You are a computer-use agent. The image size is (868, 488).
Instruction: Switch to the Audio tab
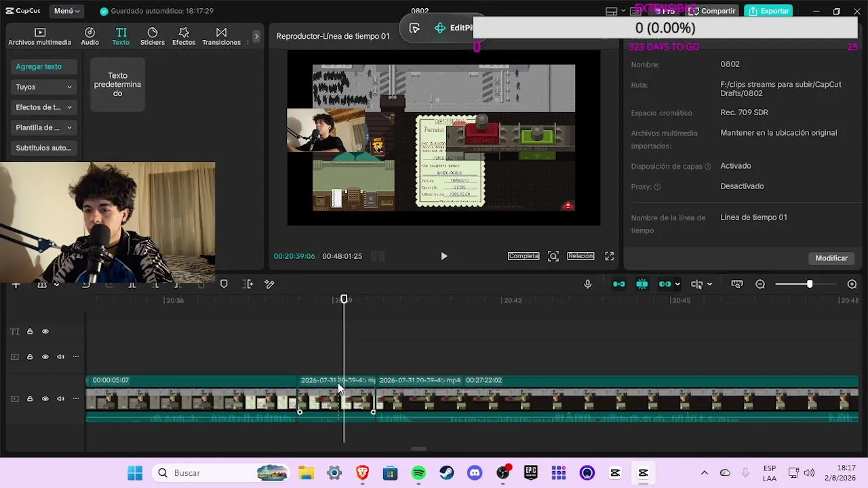90,37
